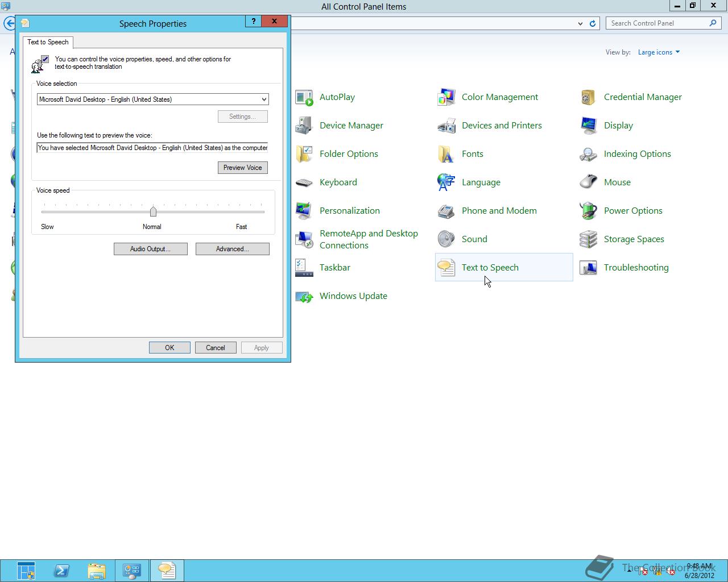728x582 pixels.
Task: Open the Keyboard icon
Action: click(x=304, y=182)
